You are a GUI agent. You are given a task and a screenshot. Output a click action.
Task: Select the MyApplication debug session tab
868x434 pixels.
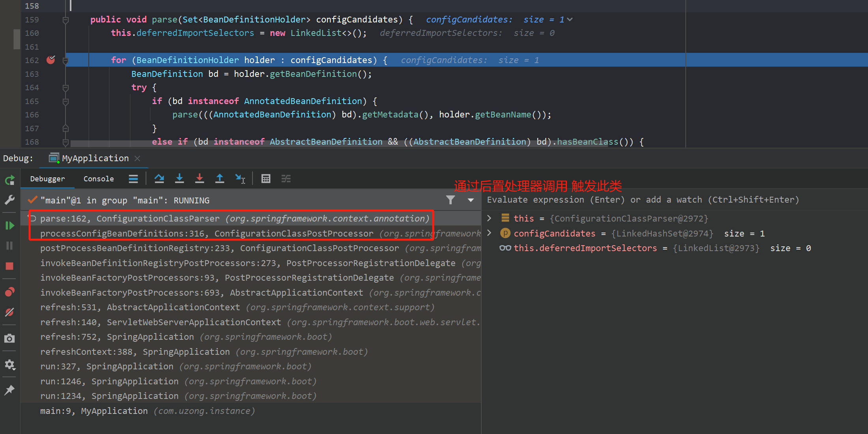click(95, 158)
